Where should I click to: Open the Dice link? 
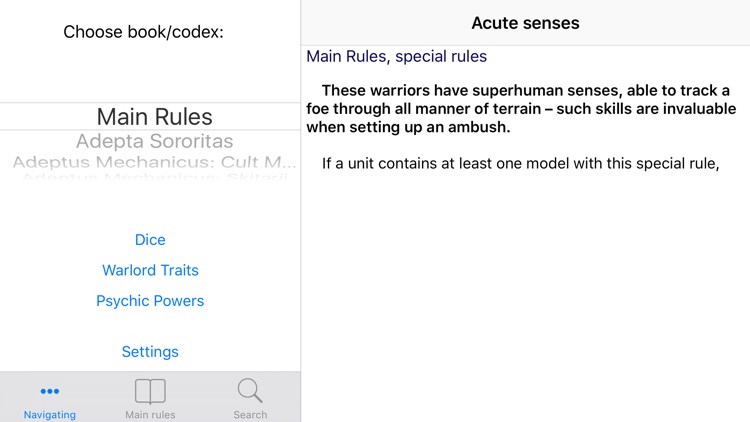pos(150,240)
